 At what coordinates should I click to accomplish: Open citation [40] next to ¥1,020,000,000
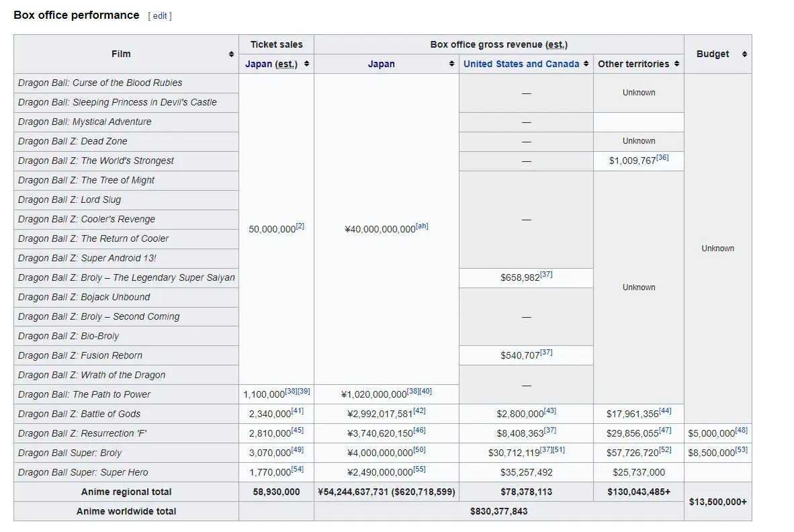426,392
